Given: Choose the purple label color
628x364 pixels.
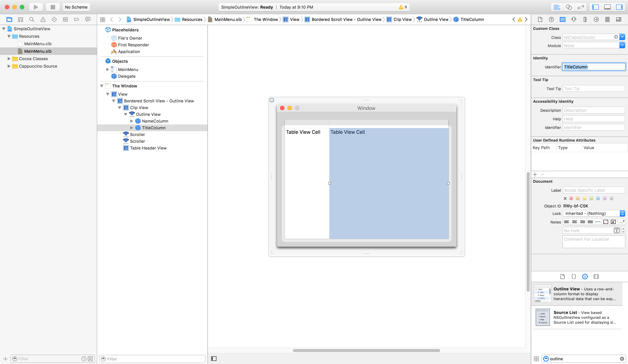Looking at the screenshot, I should point(605,198).
